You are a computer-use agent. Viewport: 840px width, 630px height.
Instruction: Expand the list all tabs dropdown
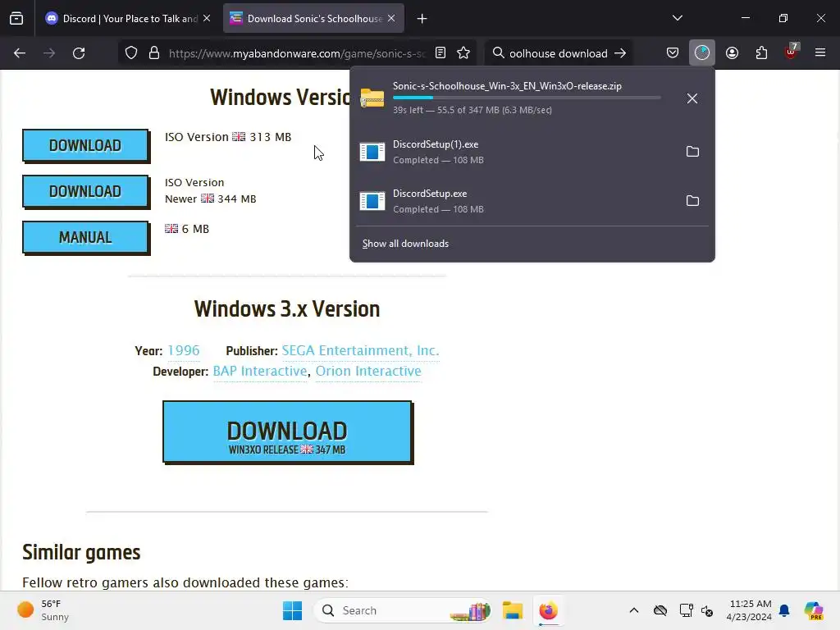pyautogui.click(x=677, y=18)
